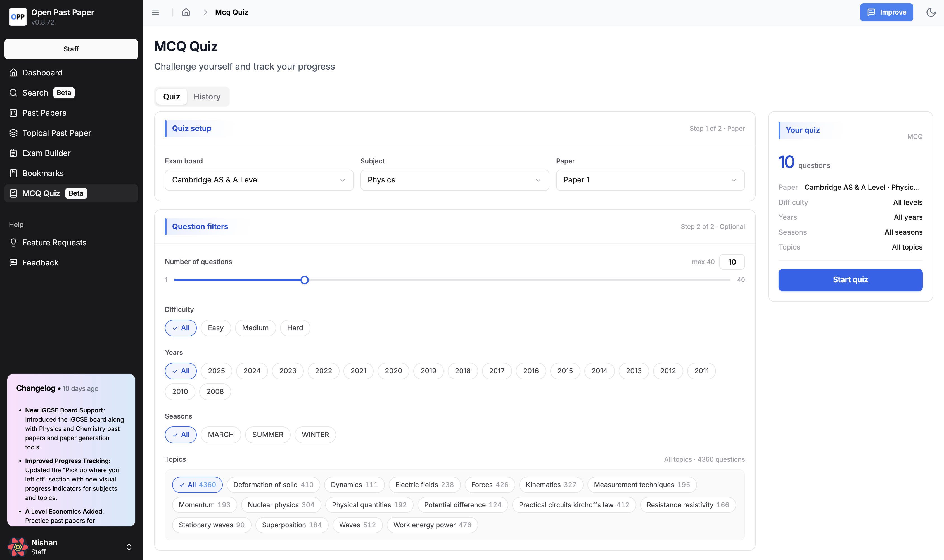Screen dimensions: 944x560
Task: Switch to dark mode moon icon
Action: tap(931, 13)
